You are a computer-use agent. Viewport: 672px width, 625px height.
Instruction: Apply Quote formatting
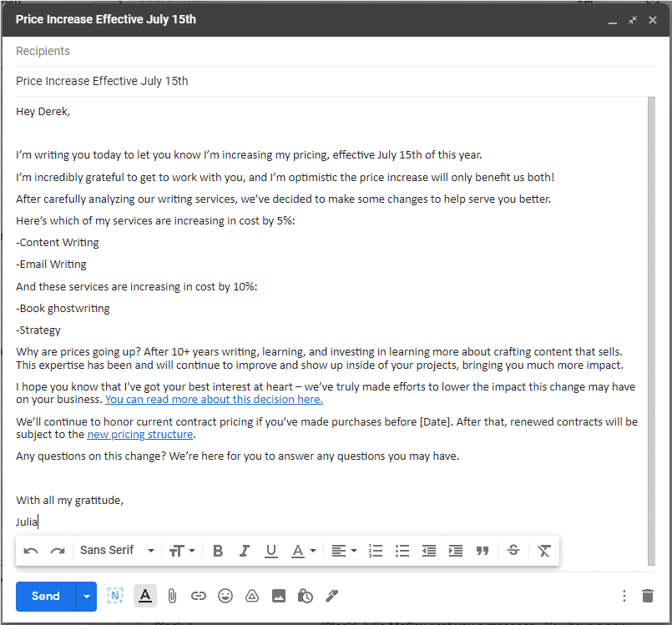[483, 551]
